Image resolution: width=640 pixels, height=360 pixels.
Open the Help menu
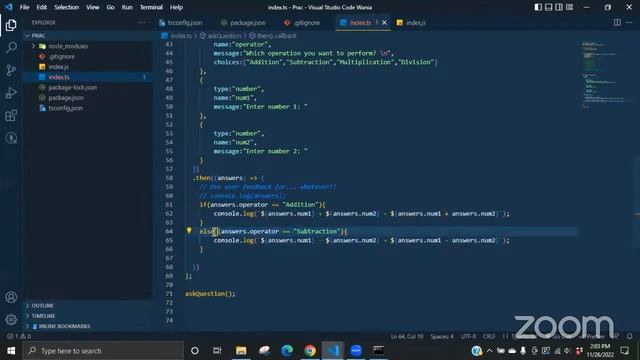click(176, 7)
